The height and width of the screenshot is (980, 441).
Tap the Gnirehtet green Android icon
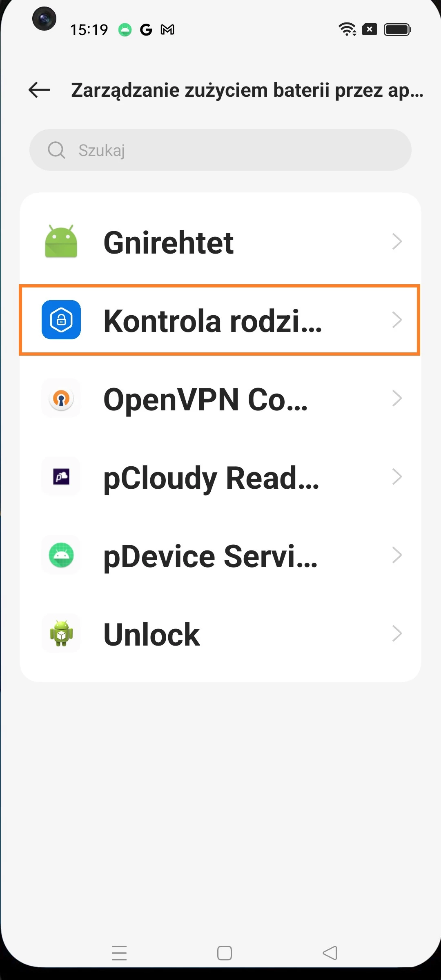coord(61,241)
